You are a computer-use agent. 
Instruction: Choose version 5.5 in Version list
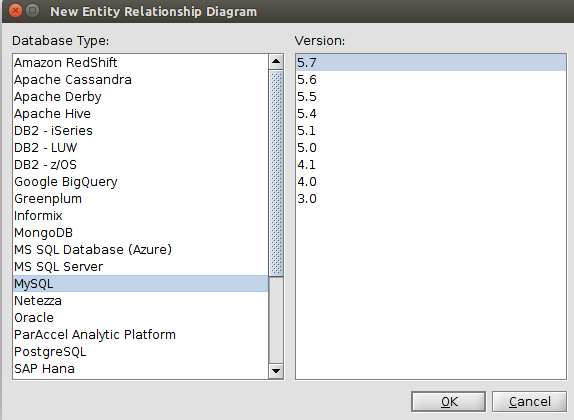pos(431,97)
